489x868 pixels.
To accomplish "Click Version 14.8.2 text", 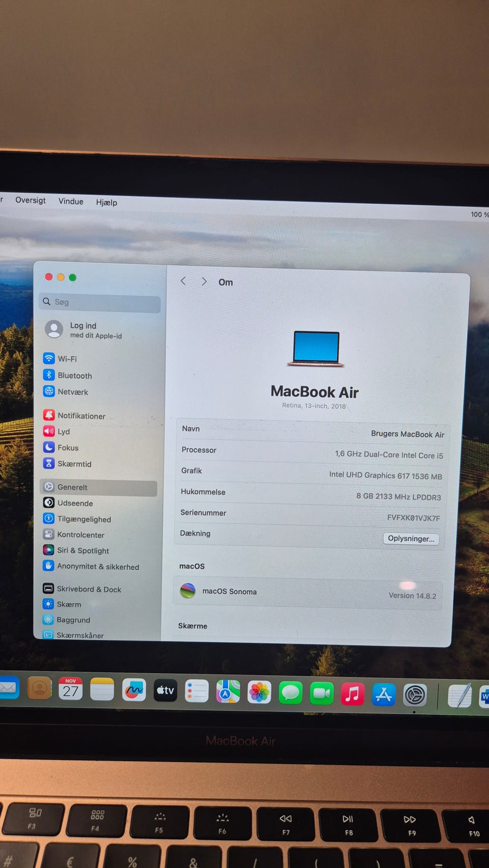I will 413,596.
